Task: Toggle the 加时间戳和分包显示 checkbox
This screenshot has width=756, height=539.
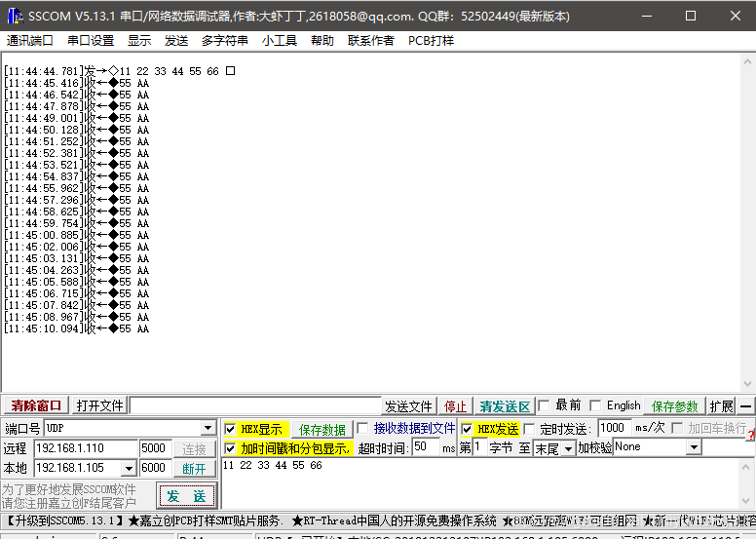Action: (231, 448)
